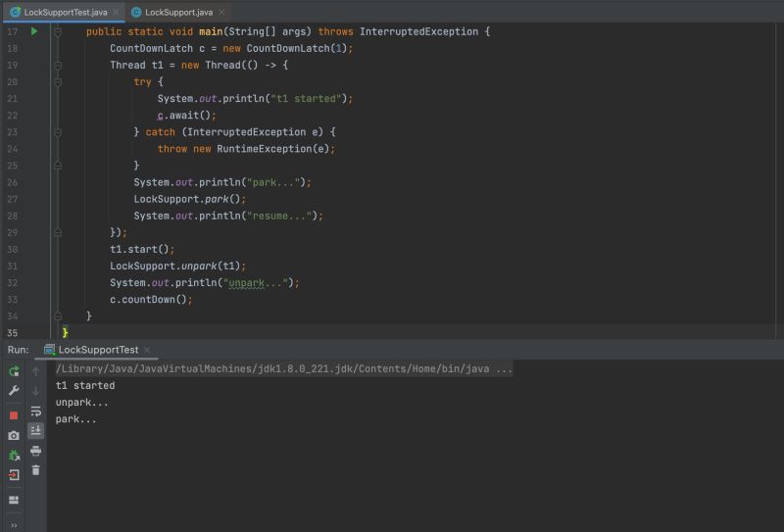Click 'park...' console output line
Image resolution: width=784 pixels, height=532 pixels.
point(75,419)
